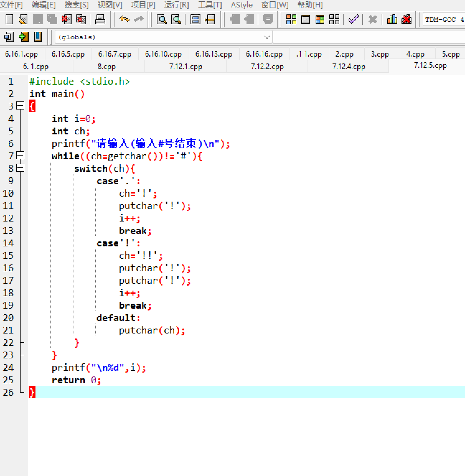Switch to the .1 1.cpp tab

coord(309,54)
